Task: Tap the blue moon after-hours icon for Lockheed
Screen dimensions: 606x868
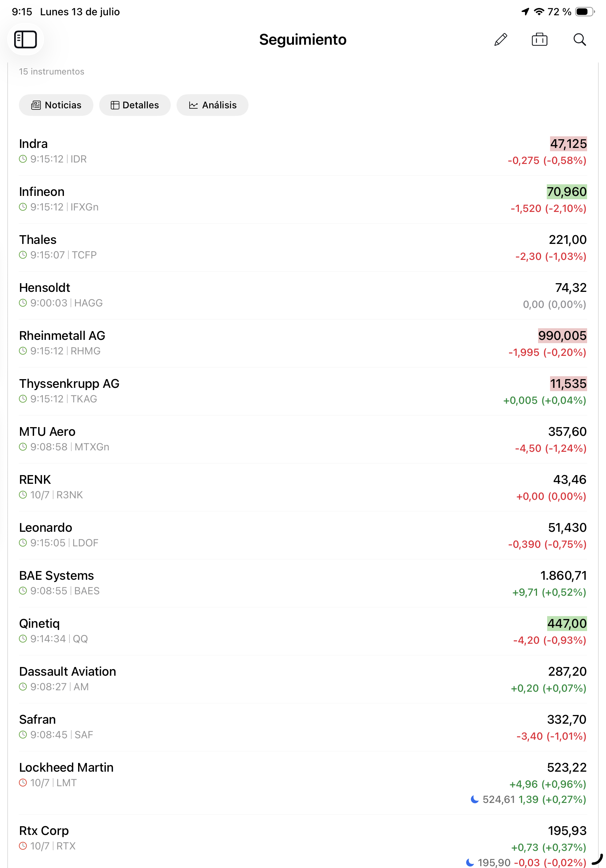Action: point(474,799)
